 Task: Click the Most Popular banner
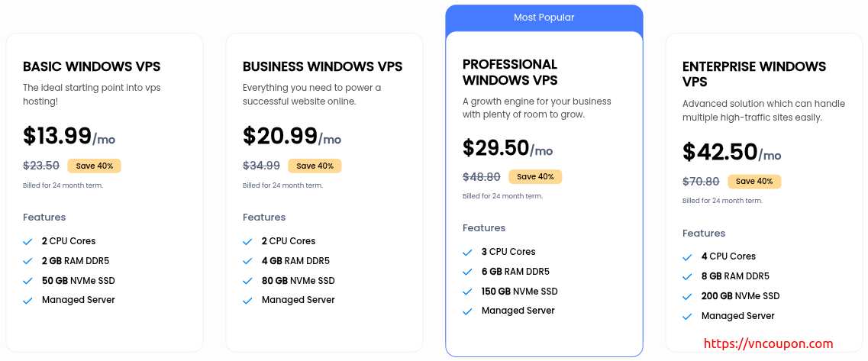pos(544,18)
